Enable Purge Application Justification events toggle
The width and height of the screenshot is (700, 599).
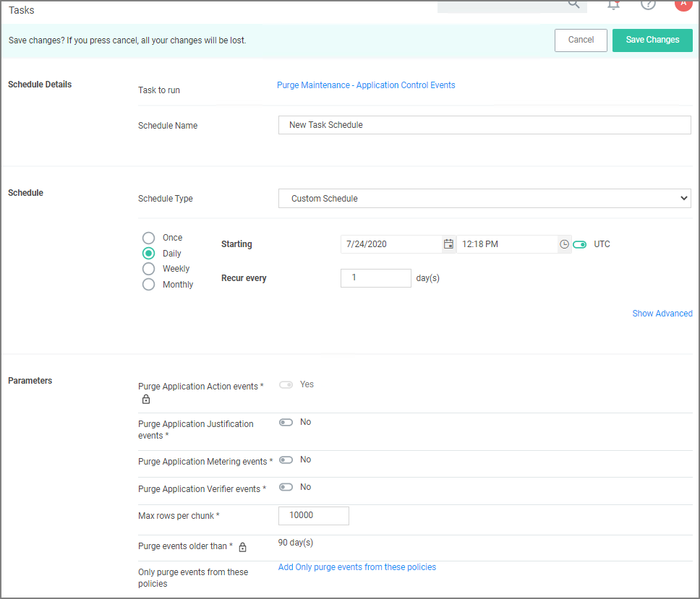coord(286,422)
